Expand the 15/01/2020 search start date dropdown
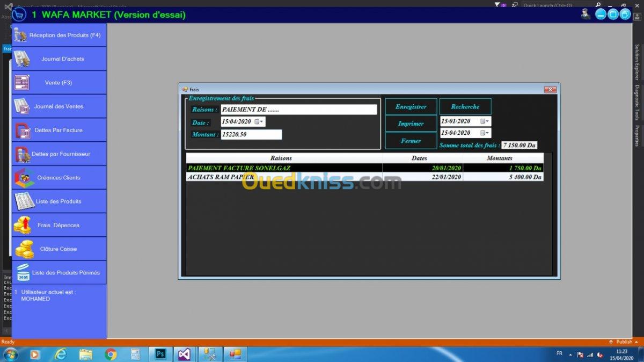Viewport: 644px width, 362px height. click(485, 121)
